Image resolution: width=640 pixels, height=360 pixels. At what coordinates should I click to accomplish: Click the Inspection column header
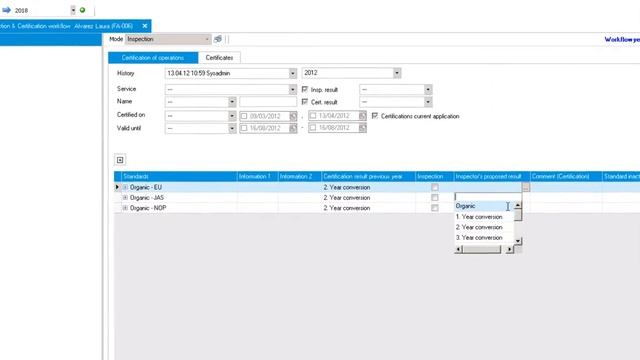pyautogui.click(x=434, y=176)
